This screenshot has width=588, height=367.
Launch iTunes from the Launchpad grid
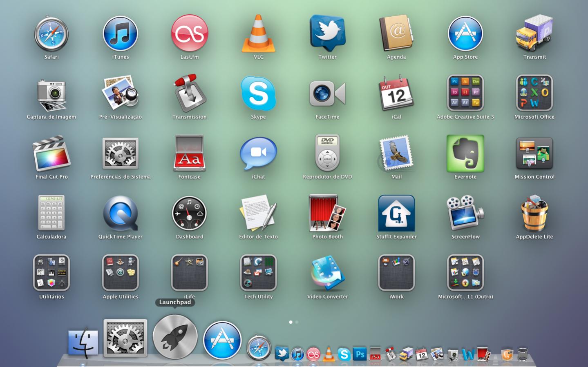pos(120,33)
